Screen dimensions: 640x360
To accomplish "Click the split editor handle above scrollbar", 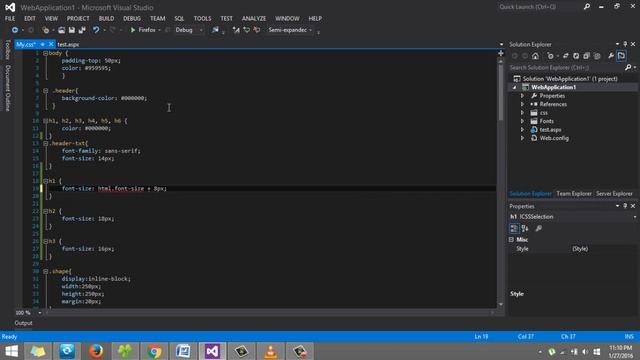I will [501, 53].
